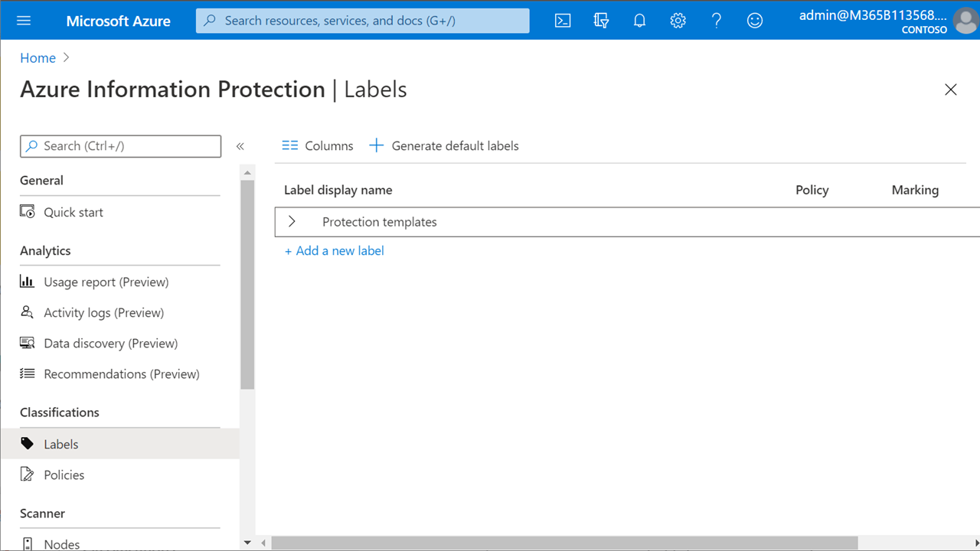Click the Policy column header

(x=812, y=190)
